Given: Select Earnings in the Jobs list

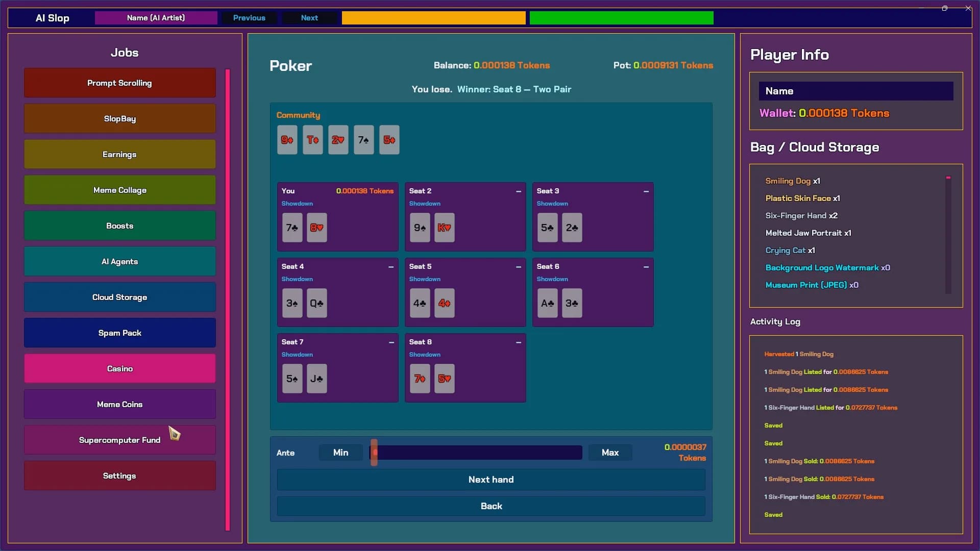Looking at the screenshot, I should pos(119,154).
